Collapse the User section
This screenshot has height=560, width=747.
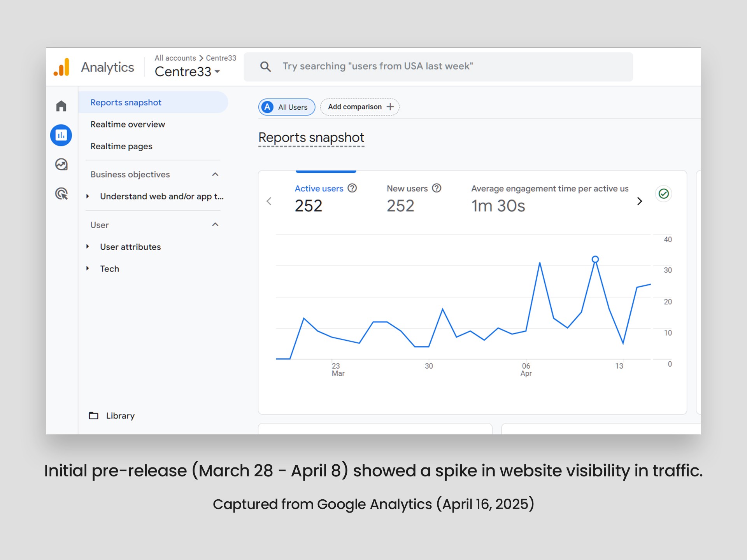click(215, 225)
